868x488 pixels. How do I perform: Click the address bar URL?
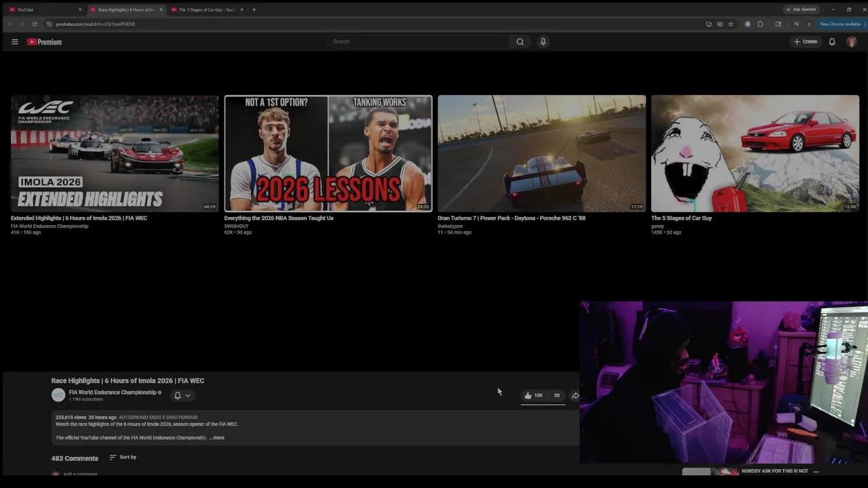(x=96, y=24)
